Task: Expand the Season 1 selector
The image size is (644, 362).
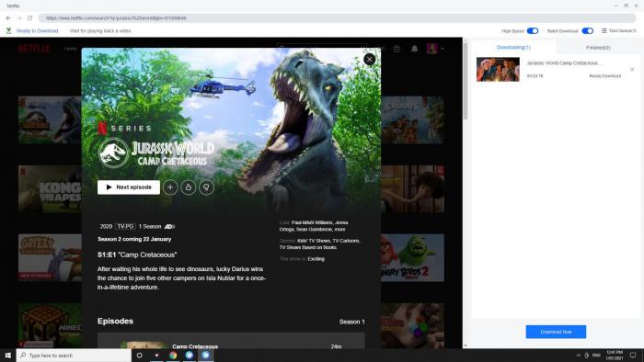Action: [352, 322]
